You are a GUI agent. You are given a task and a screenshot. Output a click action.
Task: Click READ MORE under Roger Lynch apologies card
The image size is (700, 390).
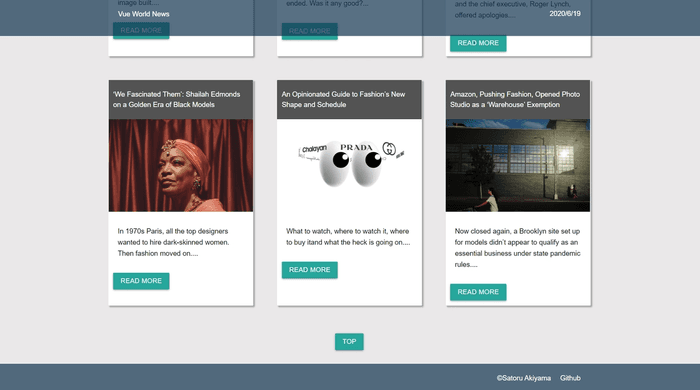478,43
